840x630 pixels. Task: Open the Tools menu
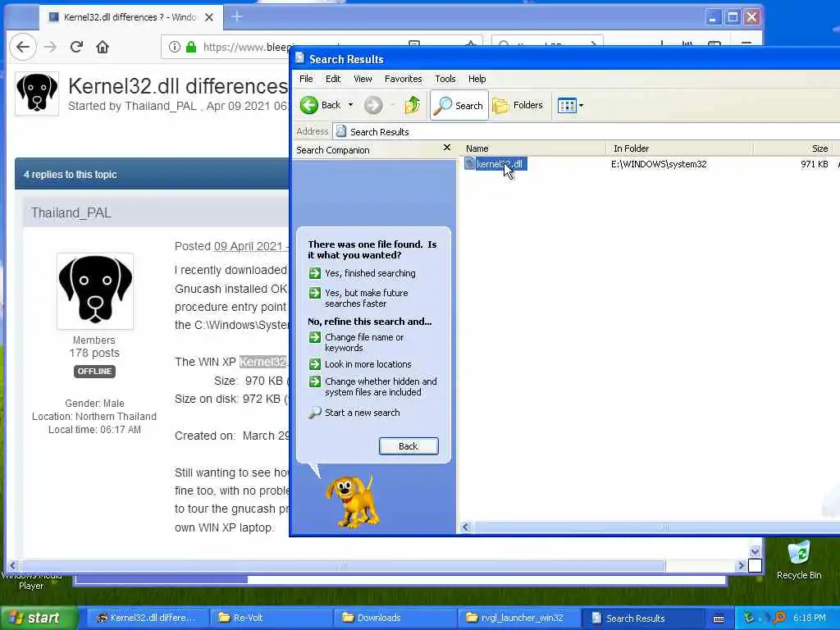(445, 79)
